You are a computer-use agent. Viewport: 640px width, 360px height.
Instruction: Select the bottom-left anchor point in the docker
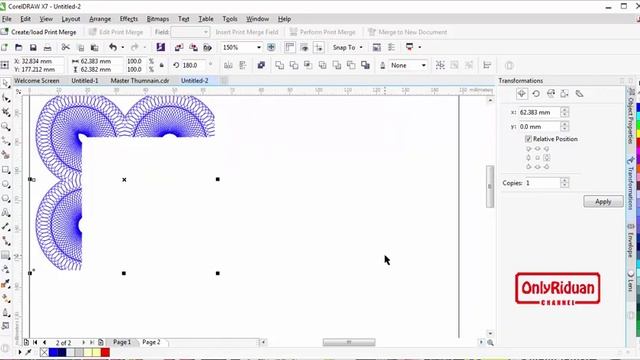coord(529,167)
